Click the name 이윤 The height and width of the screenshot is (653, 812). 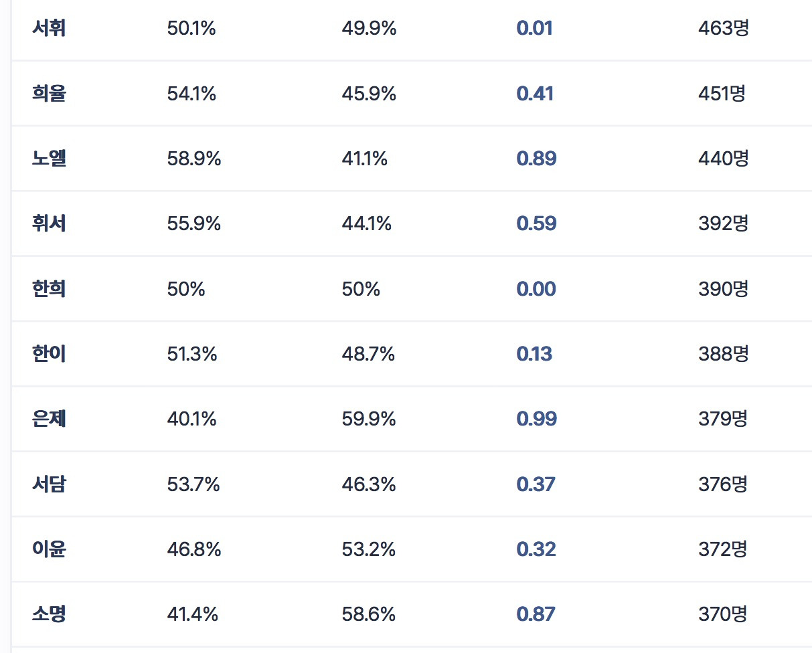click(49, 549)
